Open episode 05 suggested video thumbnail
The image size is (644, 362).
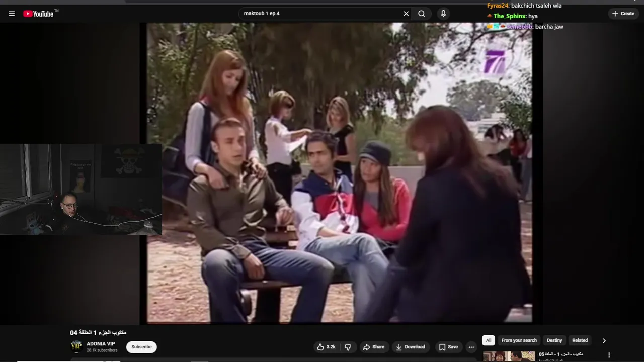click(x=509, y=356)
